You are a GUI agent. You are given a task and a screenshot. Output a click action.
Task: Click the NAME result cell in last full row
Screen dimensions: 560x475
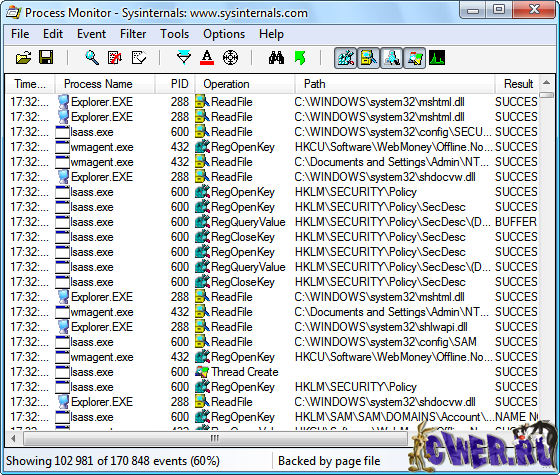pyautogui.click(x=516, y=417)
